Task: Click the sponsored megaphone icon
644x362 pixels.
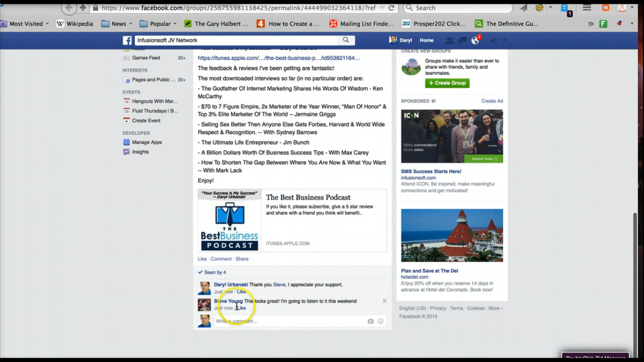Action: point(434,101)
